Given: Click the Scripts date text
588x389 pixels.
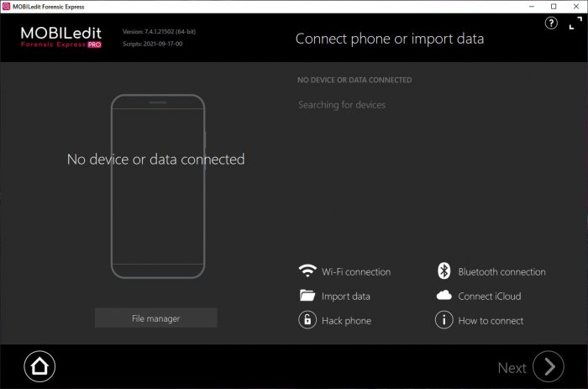Looking at the screenshot, I should coord(152,44).
